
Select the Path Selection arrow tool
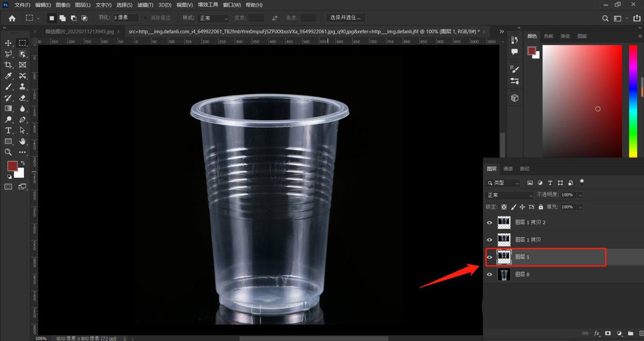23,130
